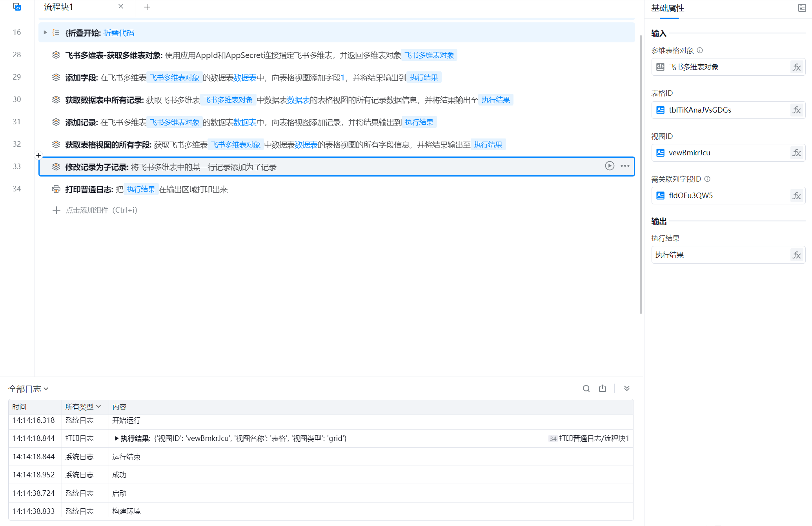Open the 全部日志 dropdown
812x526 pixels.
point(28,389)
